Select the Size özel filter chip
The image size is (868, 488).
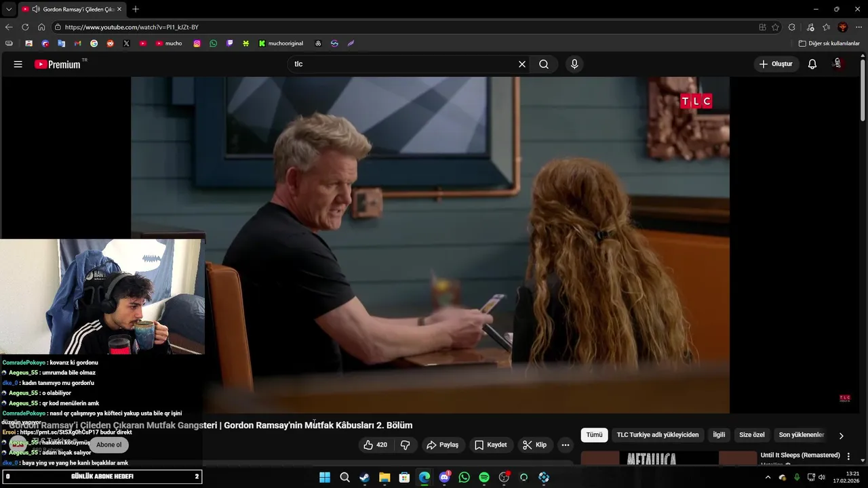tap(752, 435)
